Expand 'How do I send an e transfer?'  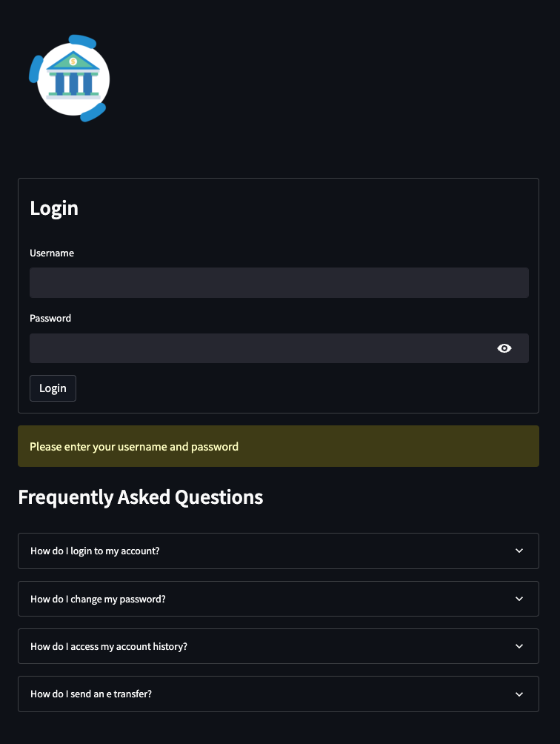[278, 694]
